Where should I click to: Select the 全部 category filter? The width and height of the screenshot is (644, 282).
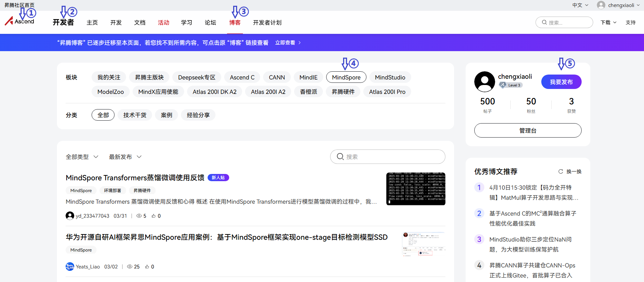pos(103,115)
